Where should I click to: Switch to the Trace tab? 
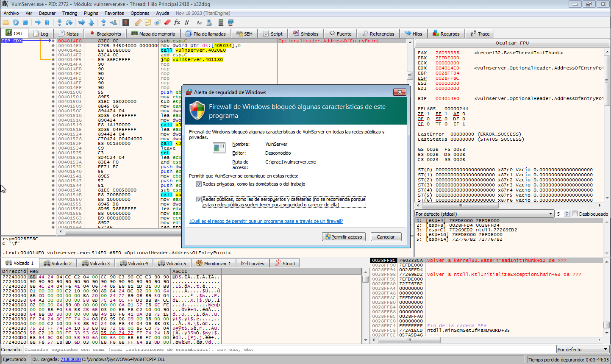[x=480, y=34]
